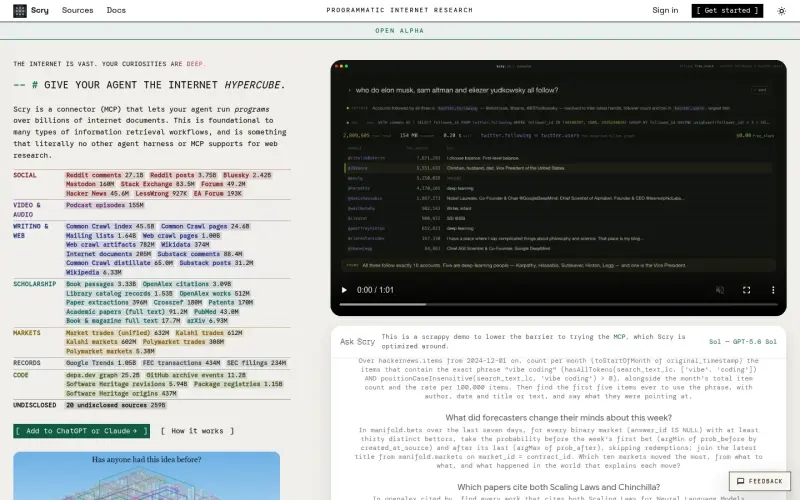
Task: Click the Hacker News 45.6M tag
Action: click(97, 194)
